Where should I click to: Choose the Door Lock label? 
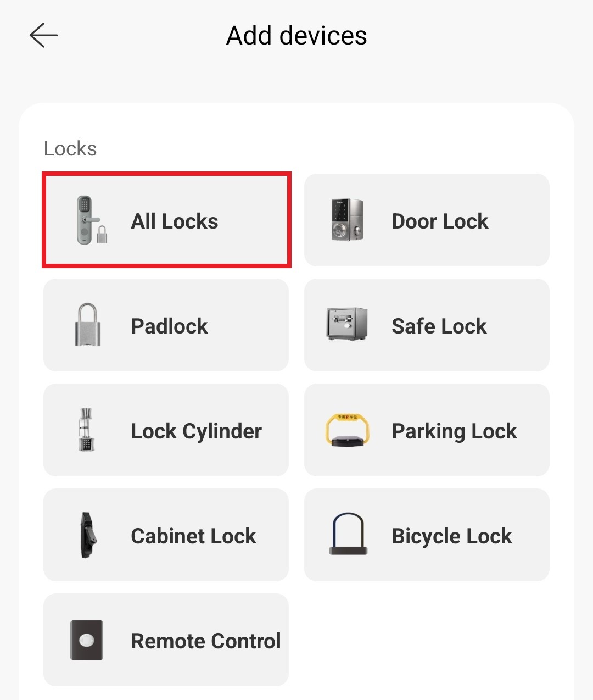pos(440,221)
